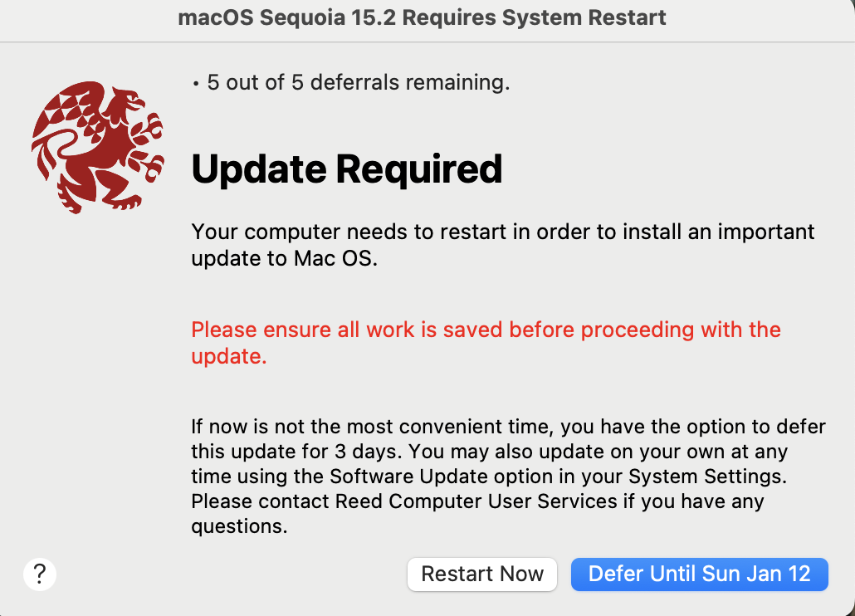Click Restart Now to install the update

(x=481, y=574)
